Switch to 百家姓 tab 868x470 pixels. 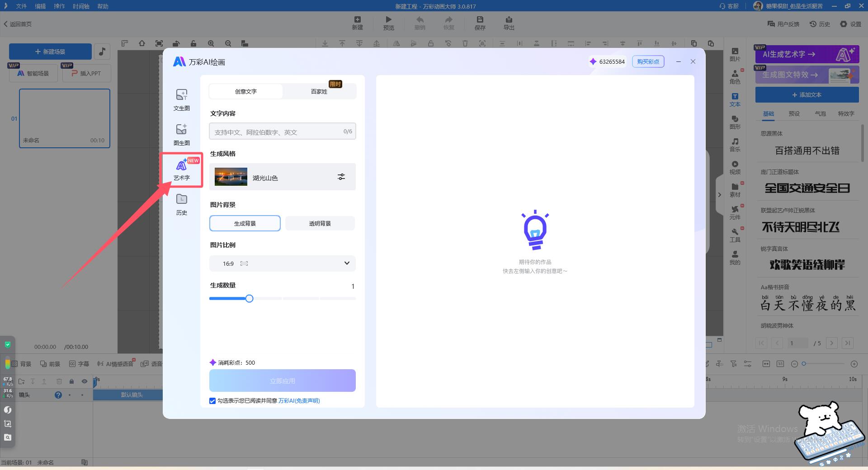pyautogui.click(x=319, y=91)
